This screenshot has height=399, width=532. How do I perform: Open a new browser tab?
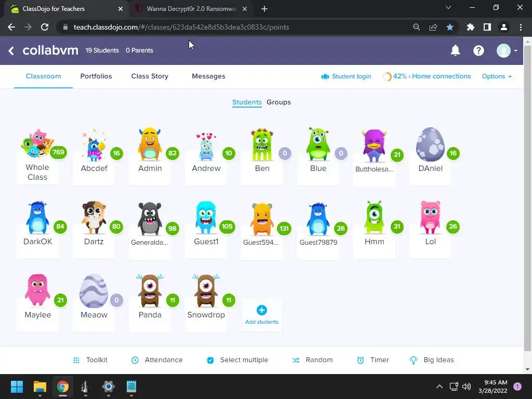click(264, 9)
